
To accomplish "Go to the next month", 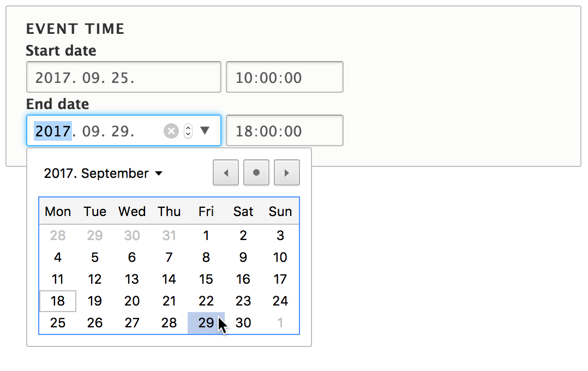I will 287,173.
